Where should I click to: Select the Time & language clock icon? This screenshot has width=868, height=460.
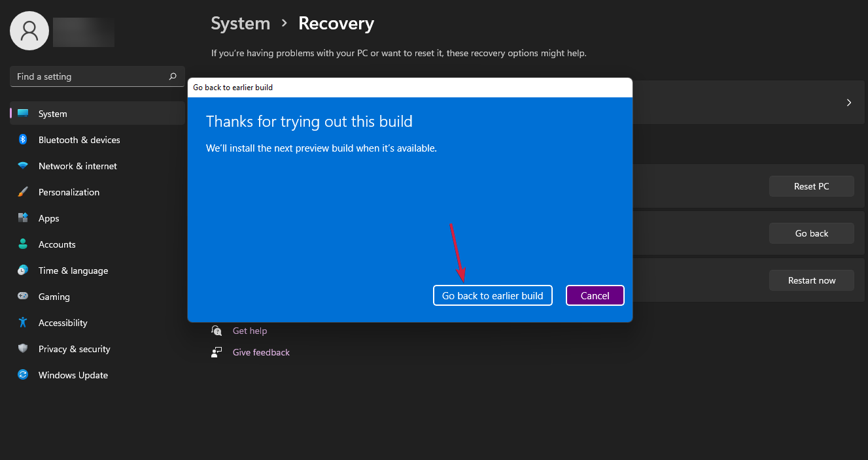[23, 270]
